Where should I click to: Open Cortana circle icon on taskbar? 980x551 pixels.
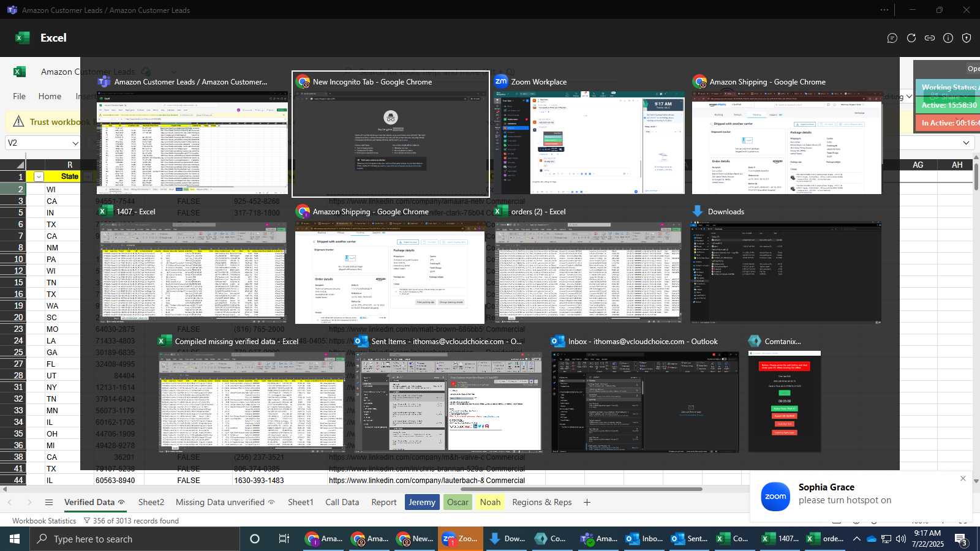pos(255,539)
